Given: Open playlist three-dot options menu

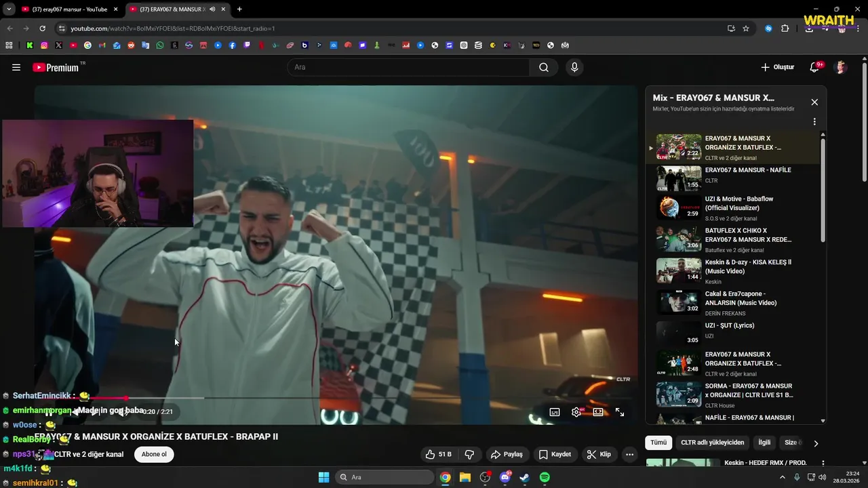Looking at the screenshot, I should point(814,122).
